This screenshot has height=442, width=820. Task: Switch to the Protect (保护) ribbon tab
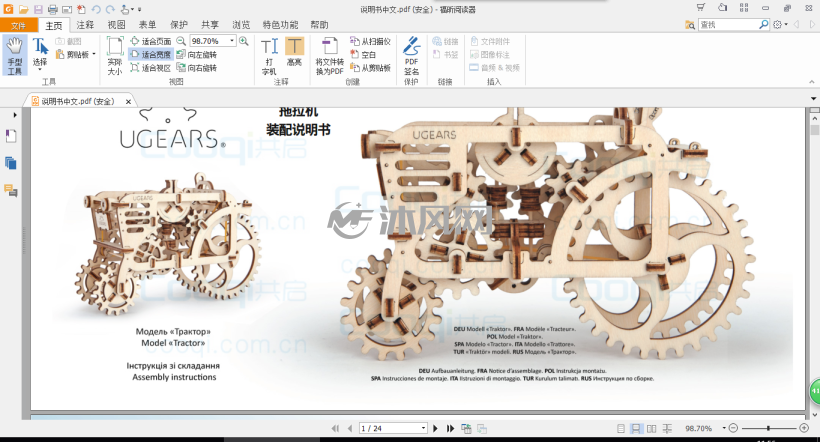[x=178, y=25]
